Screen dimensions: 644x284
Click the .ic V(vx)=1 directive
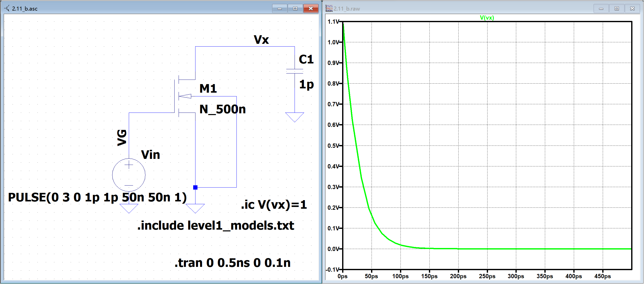[274, 205]
